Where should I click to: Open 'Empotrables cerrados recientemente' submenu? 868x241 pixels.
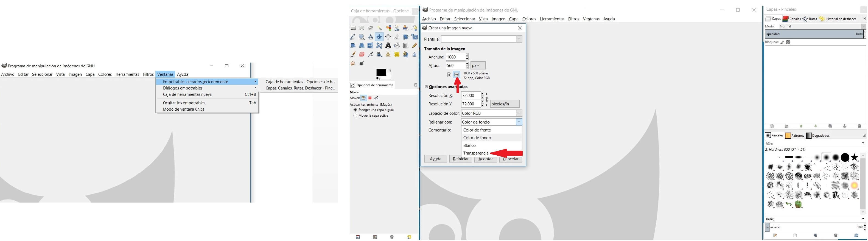click(207, 82)
